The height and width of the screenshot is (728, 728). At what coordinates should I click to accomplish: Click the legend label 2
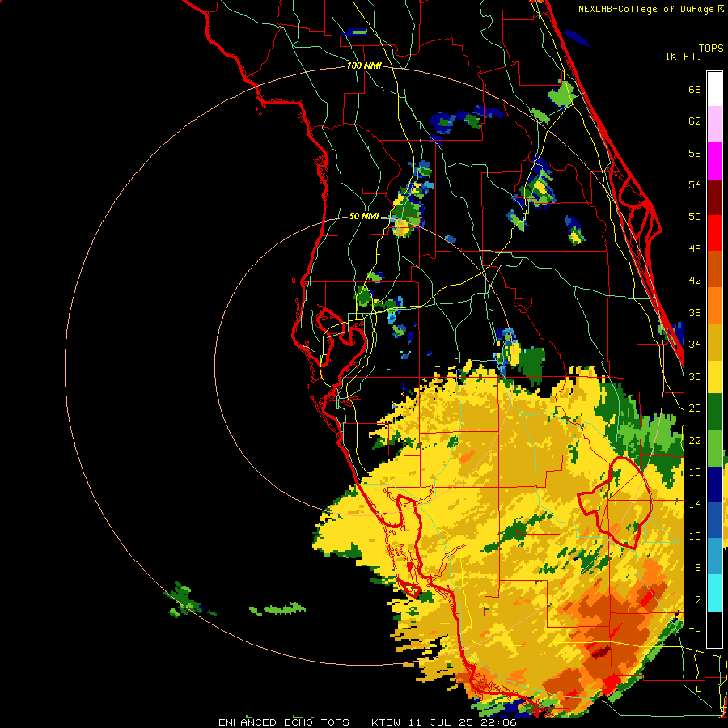click(697, 599)
